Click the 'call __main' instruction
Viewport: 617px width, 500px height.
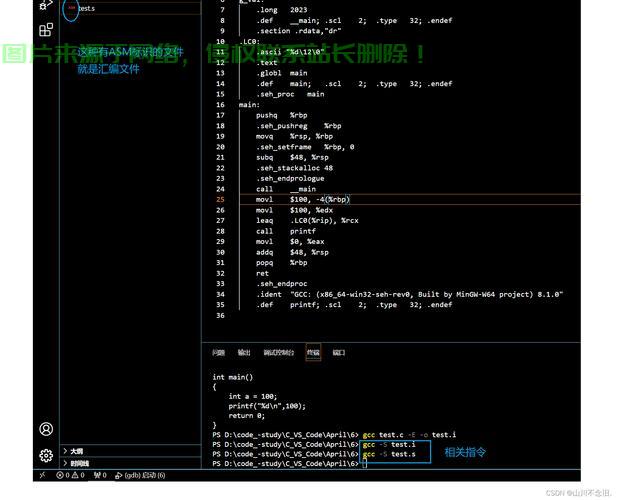286,189
